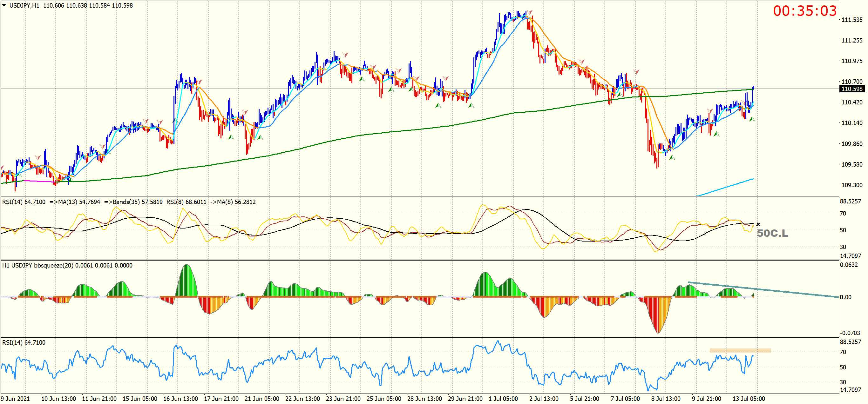Click the green arrow under the 8 Jul low
The image size is (868, 404).
pyautogui.click(x=672, y=157)
